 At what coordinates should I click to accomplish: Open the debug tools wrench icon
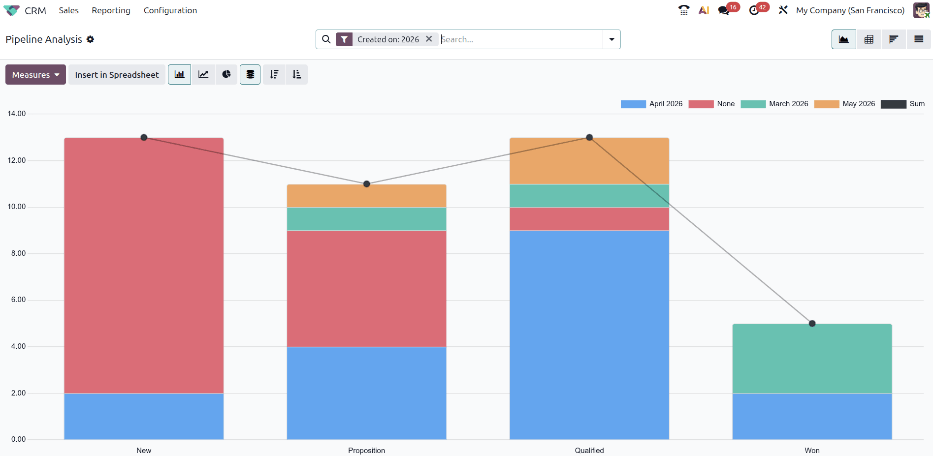pyautogui.click(x=783, y=10)
